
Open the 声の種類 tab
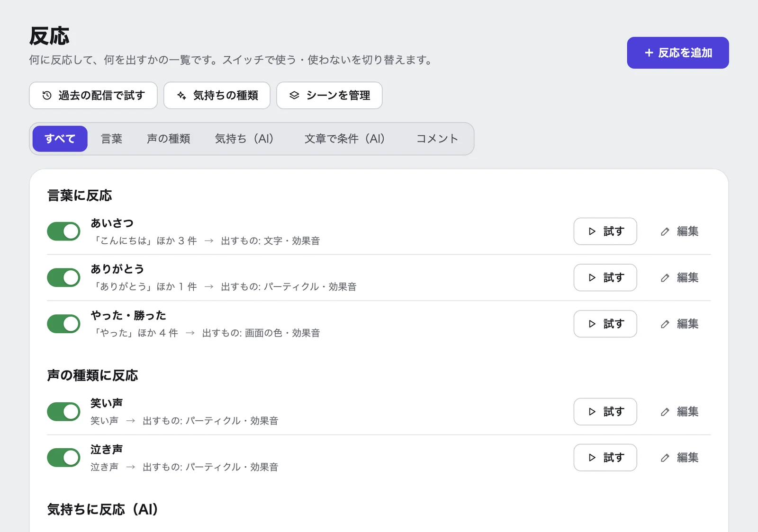pyautogui.click(x=169, y=139)
